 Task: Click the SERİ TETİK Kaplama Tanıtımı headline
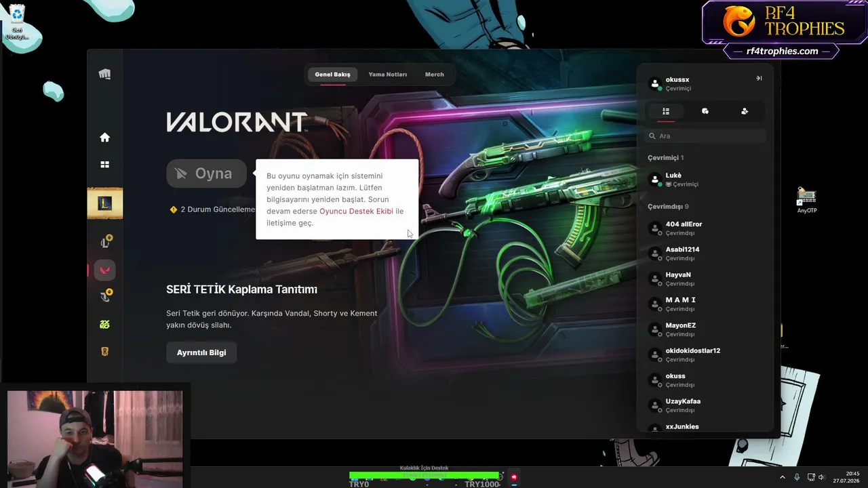pyautogui.click(x=241, y=289)
